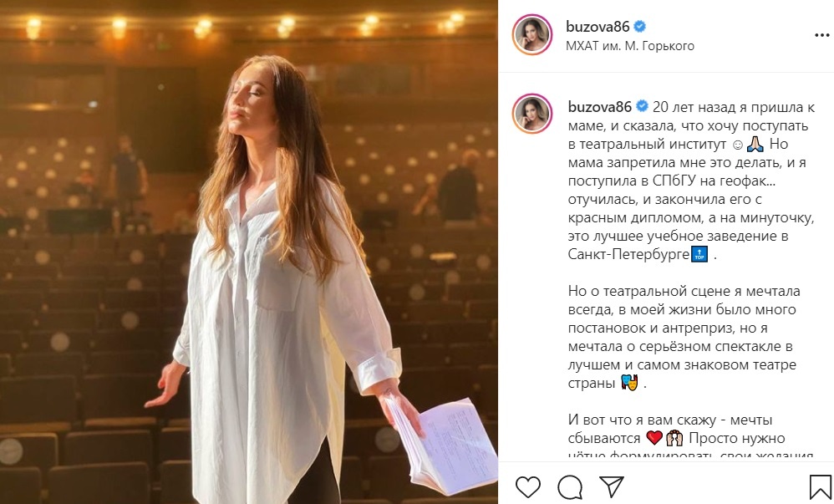Click the buzova86 username in post header

[x=598, y=26]
